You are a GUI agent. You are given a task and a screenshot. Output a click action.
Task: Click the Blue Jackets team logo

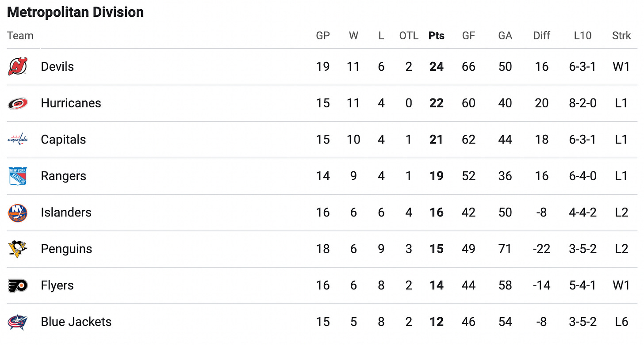pos(18,322)
